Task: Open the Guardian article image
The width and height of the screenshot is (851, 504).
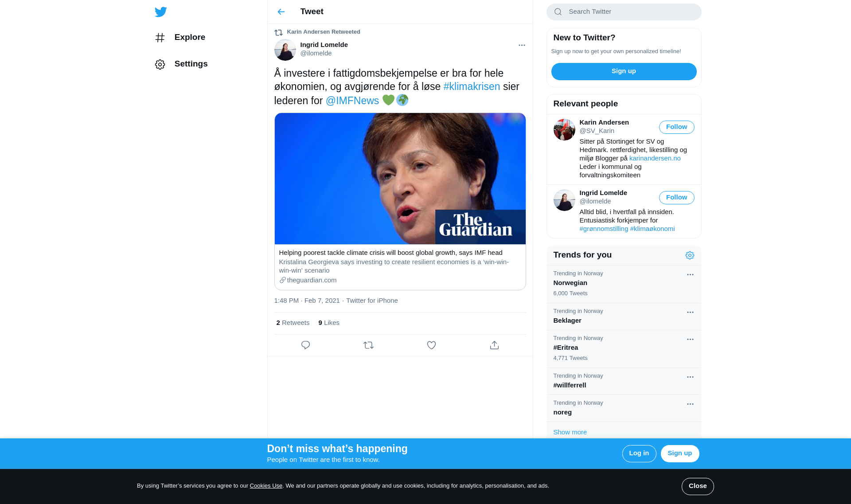Action: pyautogui.click(x=400, y=179)
